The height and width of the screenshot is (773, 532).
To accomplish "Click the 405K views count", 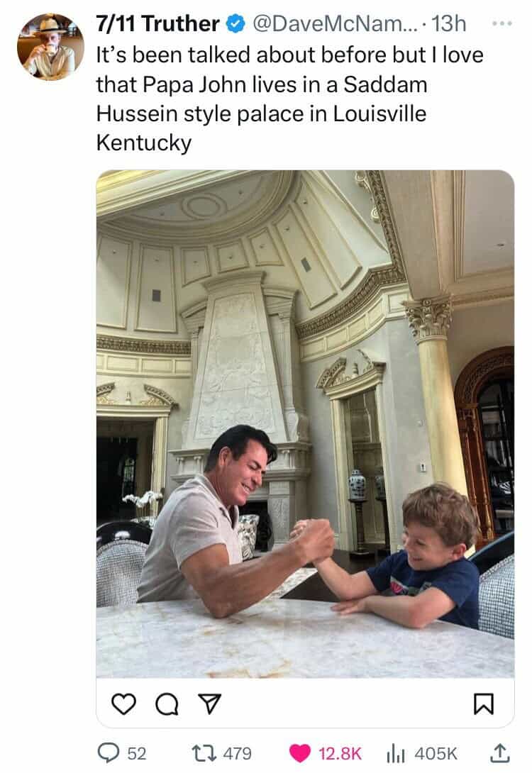I will point(436,753).
